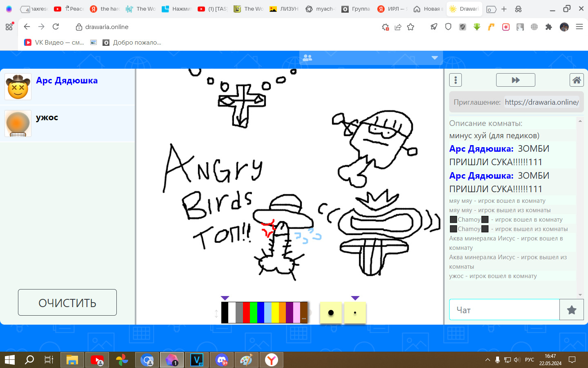Select the small brush size dot
Image resolution: width=588 pixels, height=368 pixels.
pos(355,313)
